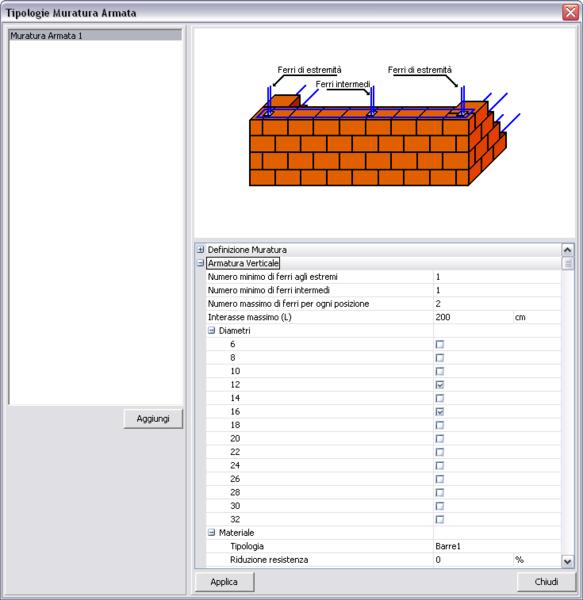Click the red window close icon
583x600 pixels.
[570, 13]
